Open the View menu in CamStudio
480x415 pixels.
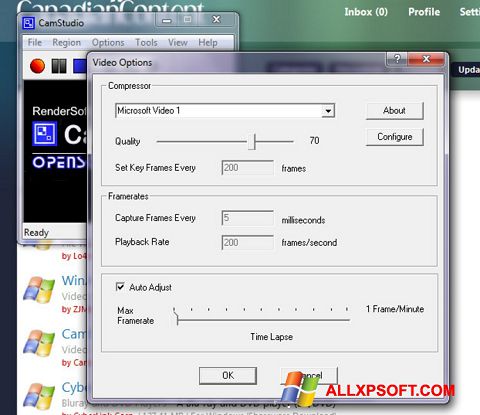tap(178, 43)
